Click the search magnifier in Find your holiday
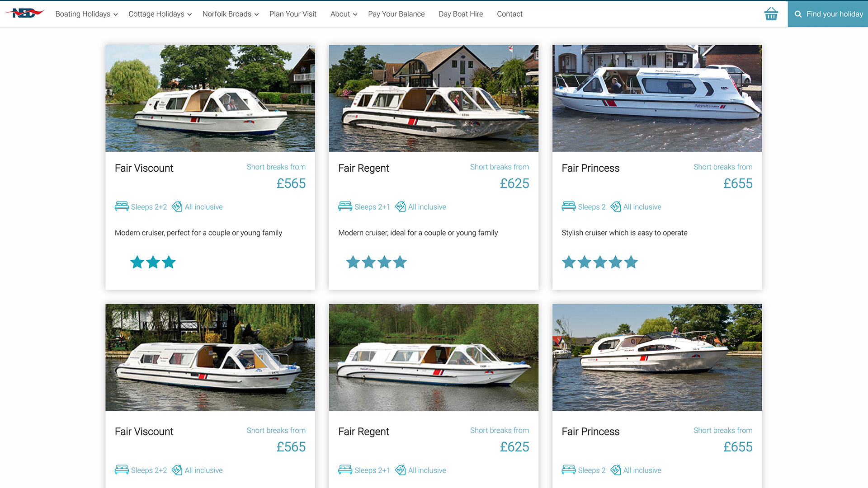The image size is (868, 488). click(798, 14)
